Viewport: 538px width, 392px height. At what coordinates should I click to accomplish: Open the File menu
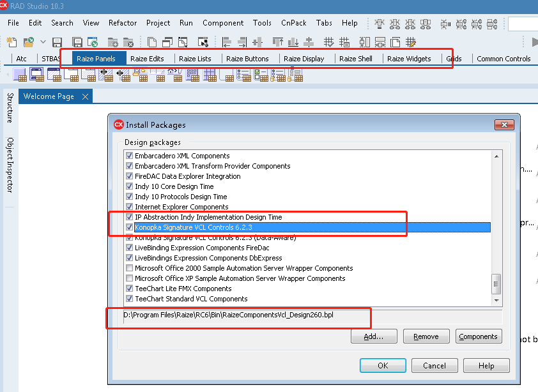[13, 23]
